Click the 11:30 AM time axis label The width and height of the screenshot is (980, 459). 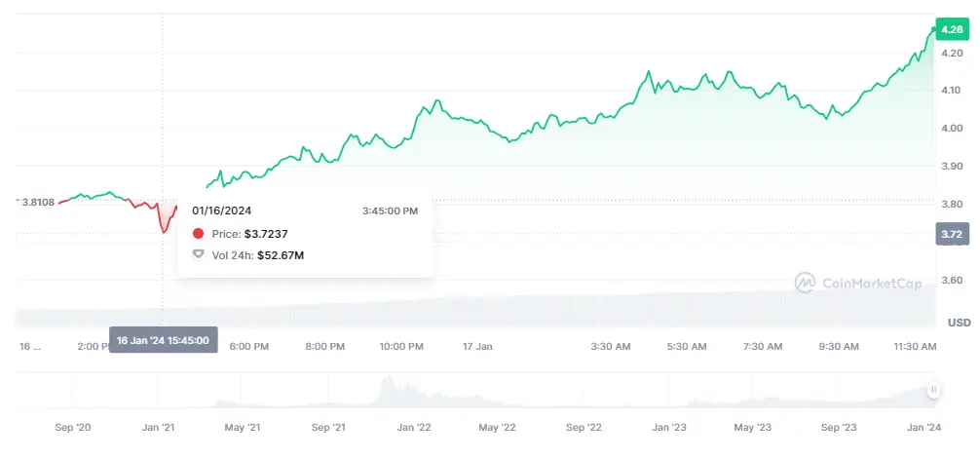pyautogui.click(x=916, y=347)
